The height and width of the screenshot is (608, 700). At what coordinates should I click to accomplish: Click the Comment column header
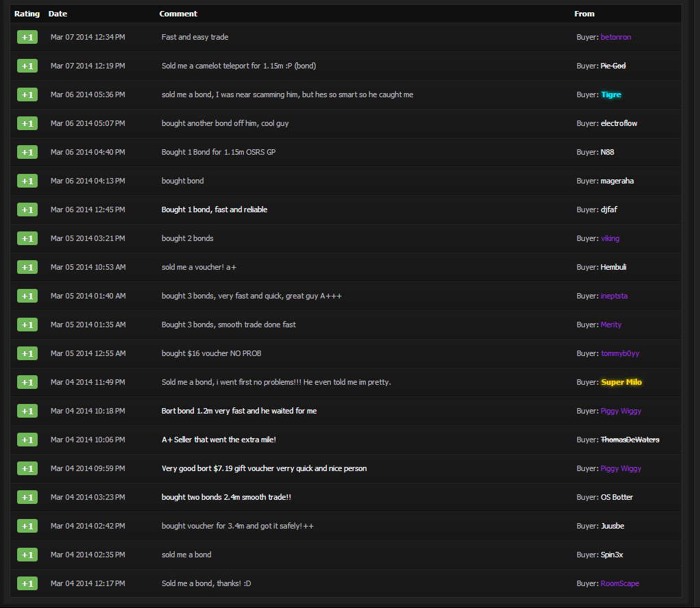point(178,14)
